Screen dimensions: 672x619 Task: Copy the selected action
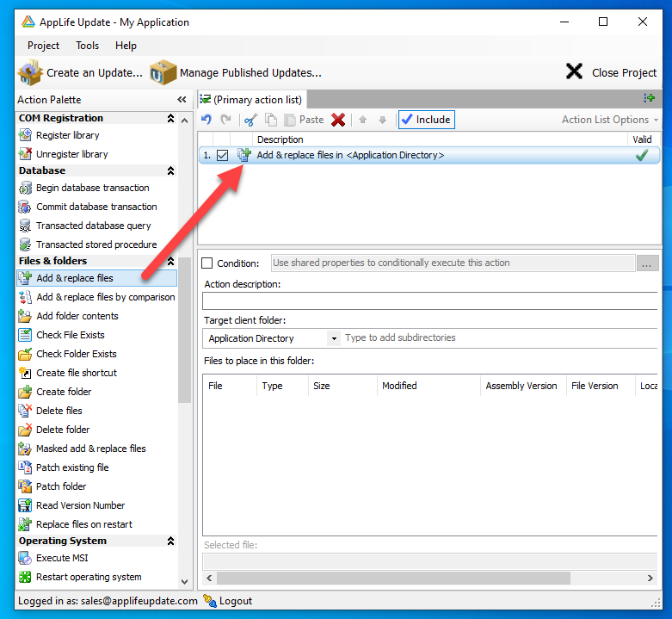click(x=271, y=120)
